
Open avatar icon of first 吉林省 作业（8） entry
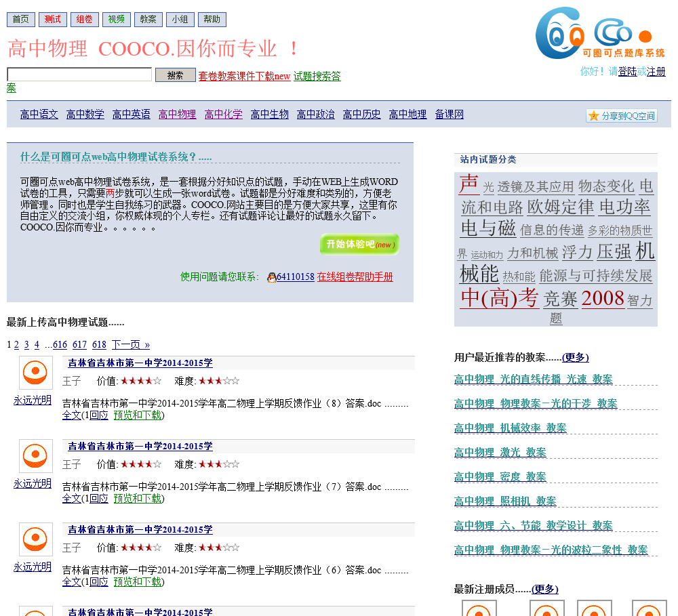click(36, 373)
